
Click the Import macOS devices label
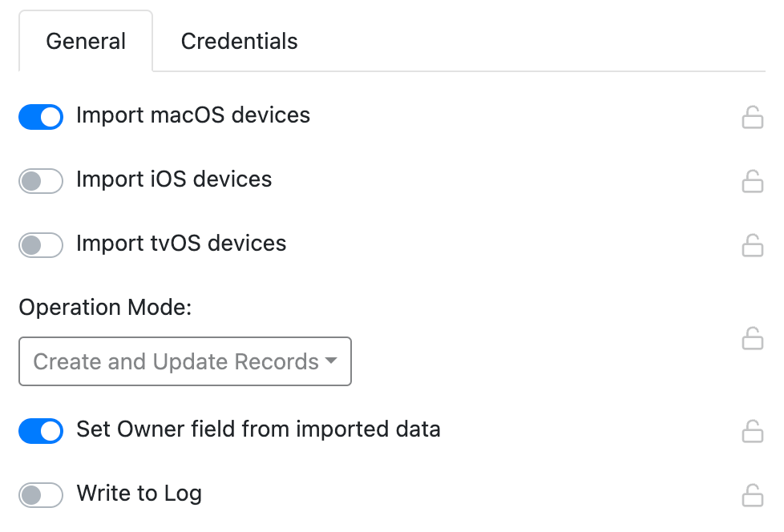click(x=192, y=115)
